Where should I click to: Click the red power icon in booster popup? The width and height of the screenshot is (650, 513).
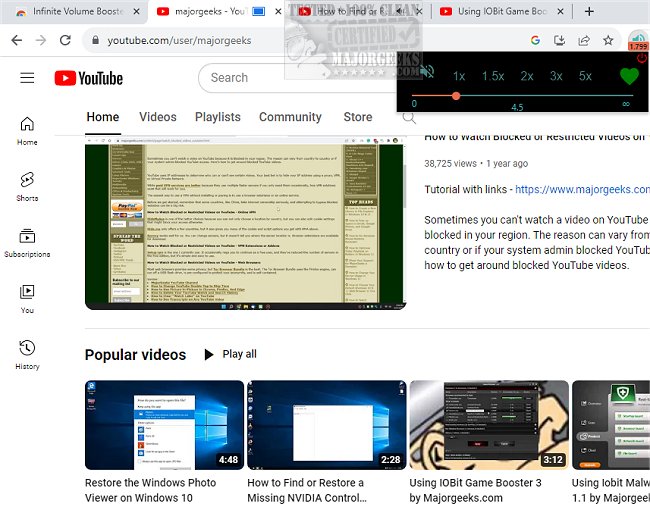point(642,58)
